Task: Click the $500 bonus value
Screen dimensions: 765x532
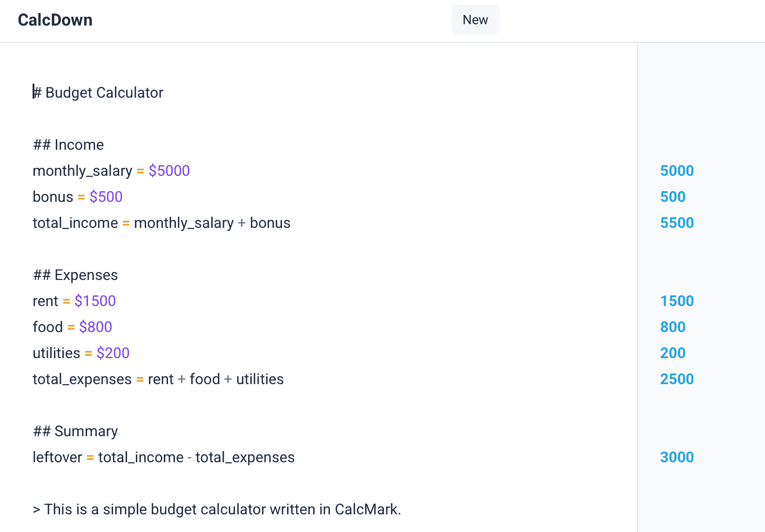Action: tap(106, 197)
